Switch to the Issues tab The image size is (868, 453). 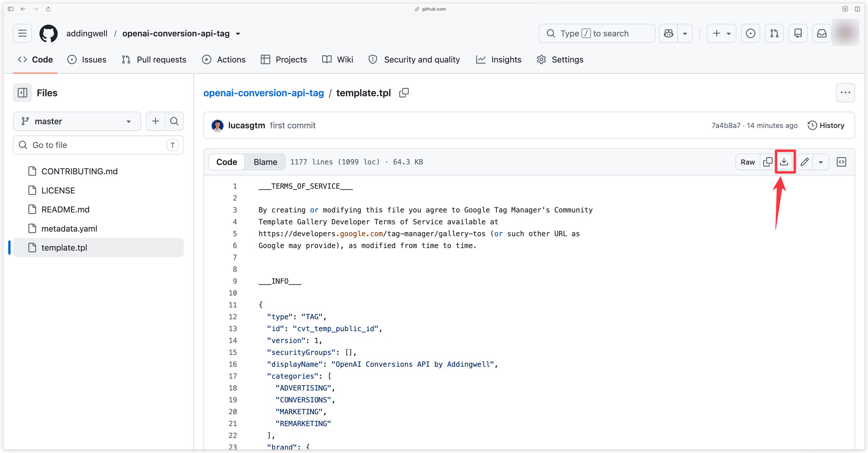point(87,60)
